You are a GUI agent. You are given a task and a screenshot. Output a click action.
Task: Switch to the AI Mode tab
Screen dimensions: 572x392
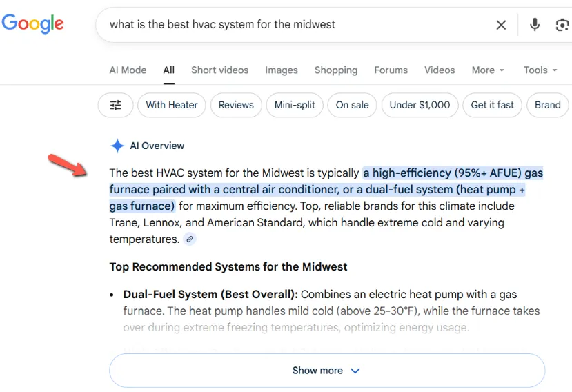[x=128, y=70]
